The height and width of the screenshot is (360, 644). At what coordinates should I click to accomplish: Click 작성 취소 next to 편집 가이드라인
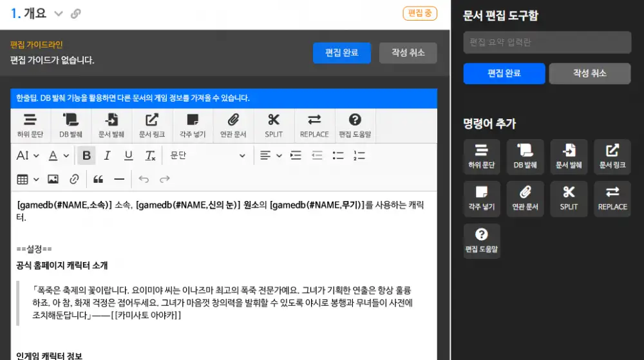(x=408, y=53)
